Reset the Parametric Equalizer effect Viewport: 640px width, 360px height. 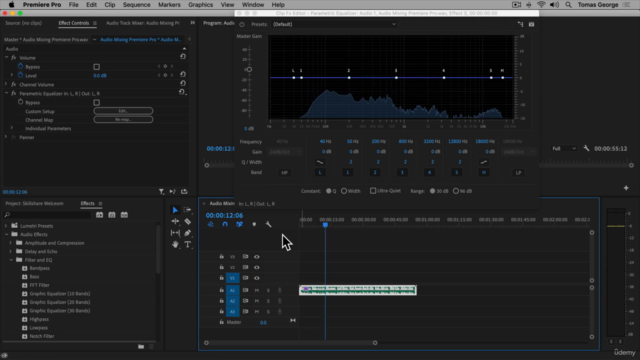pos(182,92)
